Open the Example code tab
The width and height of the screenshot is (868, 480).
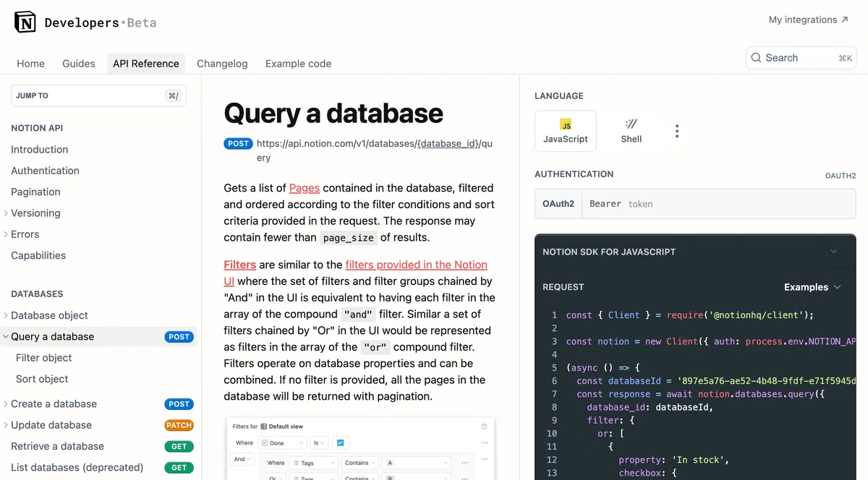[x=298, y=64]
